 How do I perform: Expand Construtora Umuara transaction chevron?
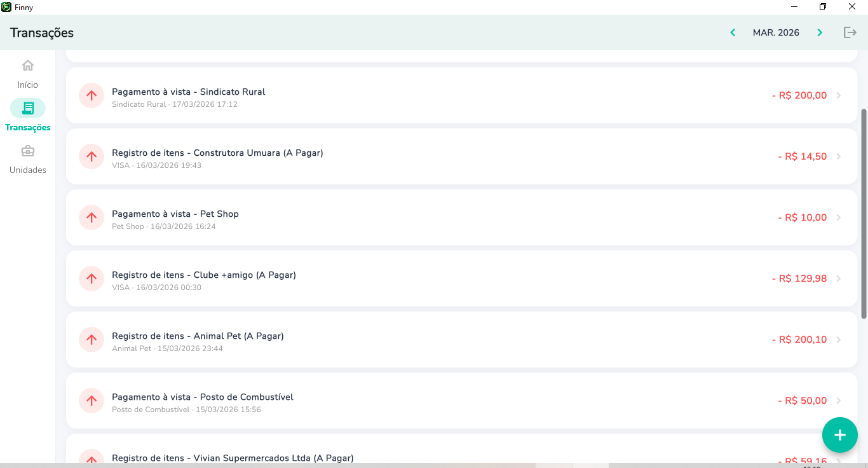[x=839, y=156]
